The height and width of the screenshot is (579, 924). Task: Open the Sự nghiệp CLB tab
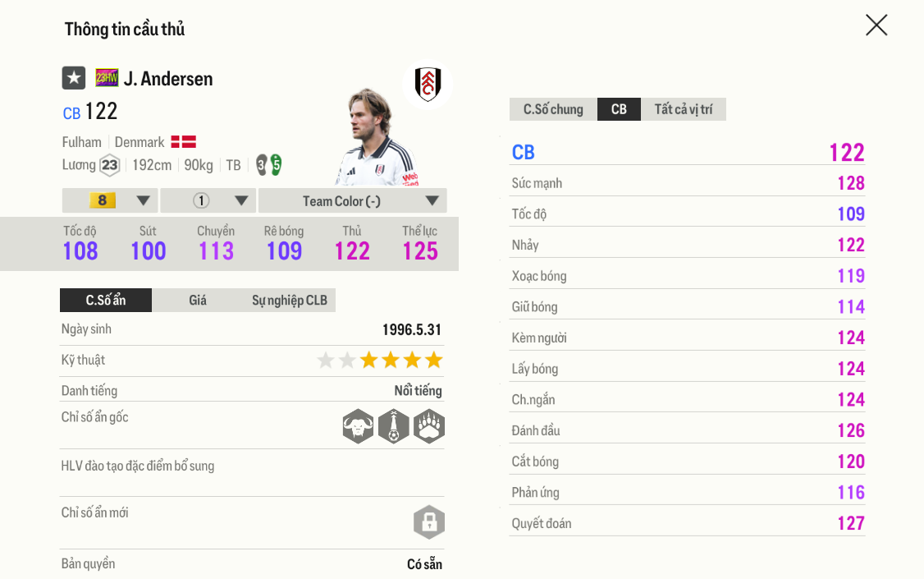click(x=290, y=300)
